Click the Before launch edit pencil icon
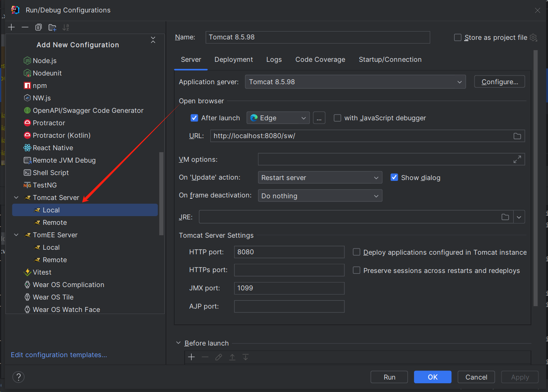The image size is (548, 392). pos(219,357)
